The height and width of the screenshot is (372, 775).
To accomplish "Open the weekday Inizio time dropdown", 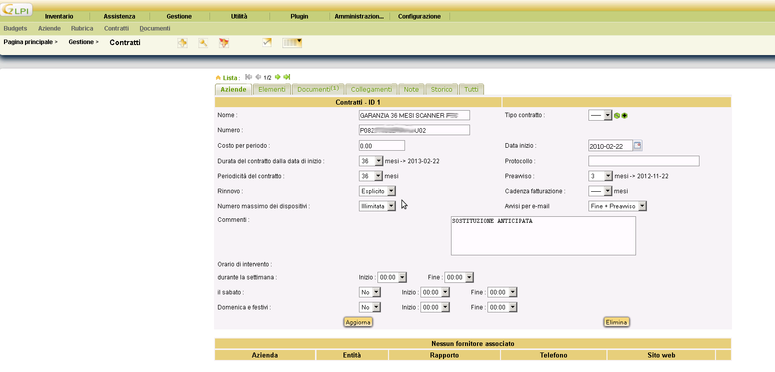I will 392,278.
